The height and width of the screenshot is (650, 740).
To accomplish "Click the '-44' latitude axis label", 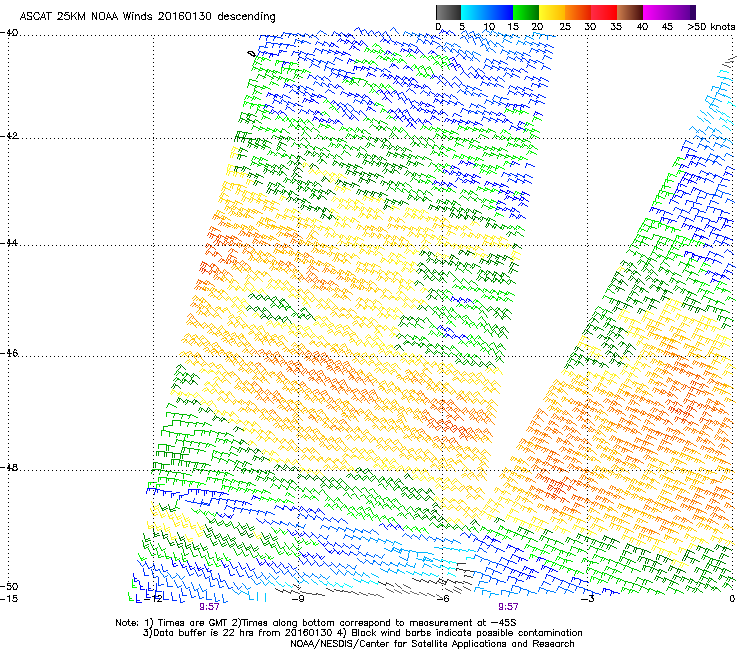I will [9, 243].
